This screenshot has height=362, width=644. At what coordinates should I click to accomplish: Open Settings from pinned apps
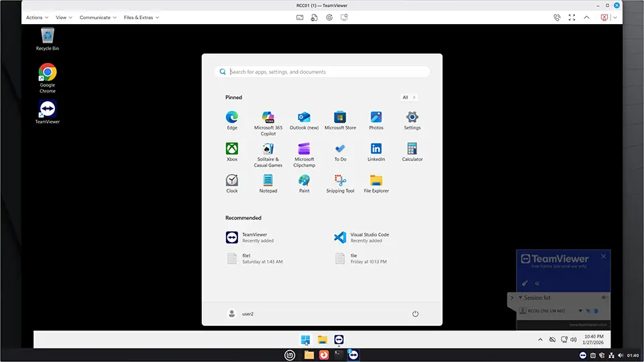click(x=412, y=121)
